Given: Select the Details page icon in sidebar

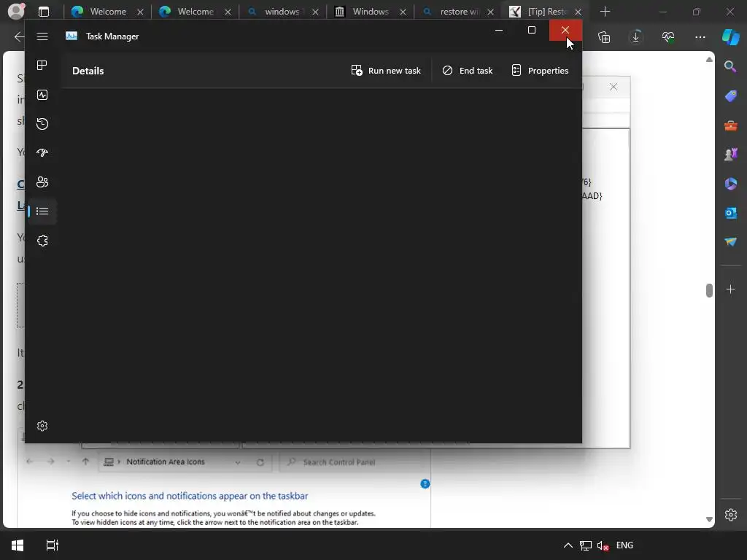Looking at the screenshot, I should [42, 211].
